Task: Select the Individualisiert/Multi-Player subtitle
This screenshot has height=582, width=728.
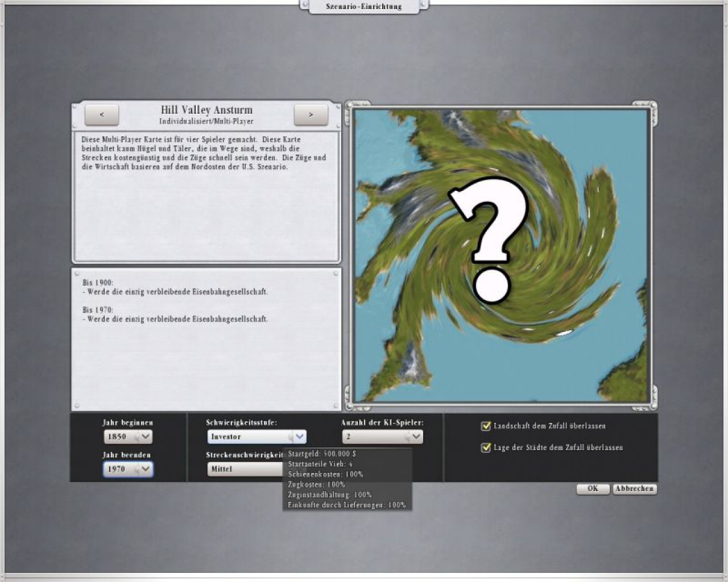Action: coord(206,121)
